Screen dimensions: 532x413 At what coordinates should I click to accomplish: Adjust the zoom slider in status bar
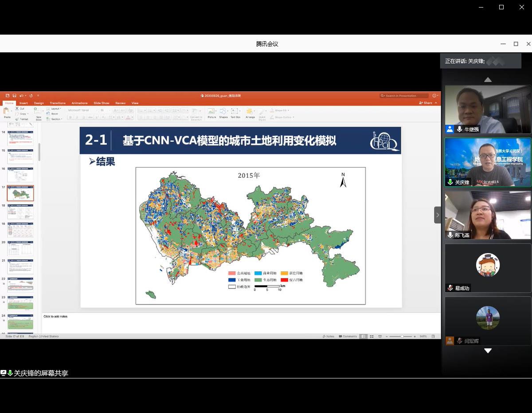(402, 336)
